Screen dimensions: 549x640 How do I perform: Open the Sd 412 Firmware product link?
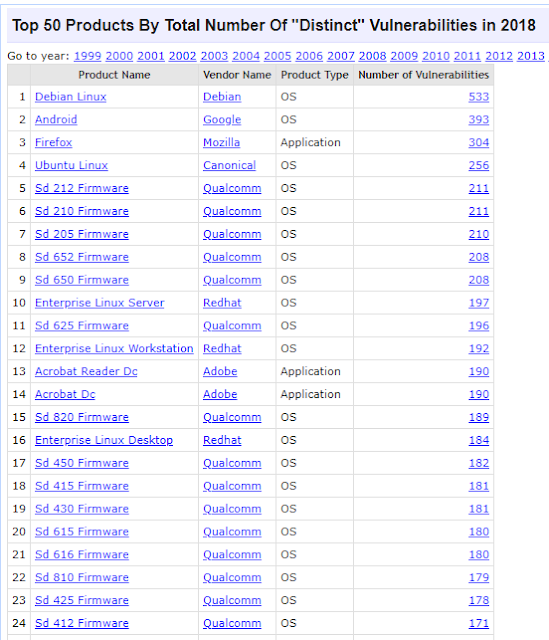[82, 623]
